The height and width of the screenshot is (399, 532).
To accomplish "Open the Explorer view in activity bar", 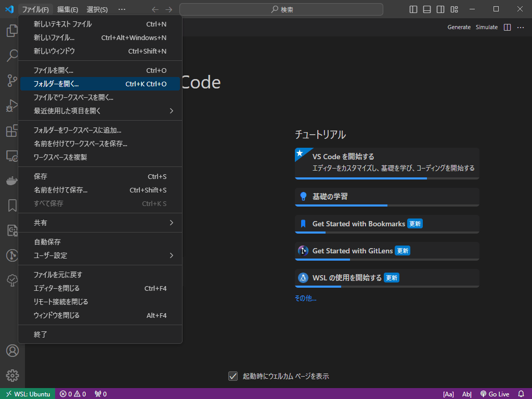I will click(x=12, y=31).
